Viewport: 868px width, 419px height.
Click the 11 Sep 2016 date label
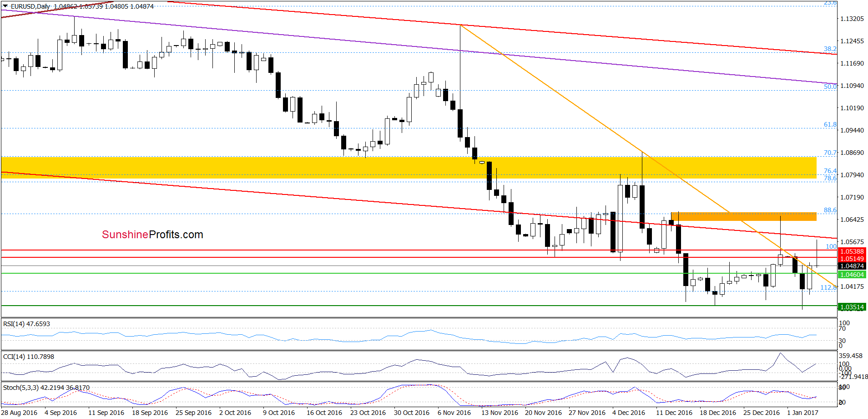(106, 413)
